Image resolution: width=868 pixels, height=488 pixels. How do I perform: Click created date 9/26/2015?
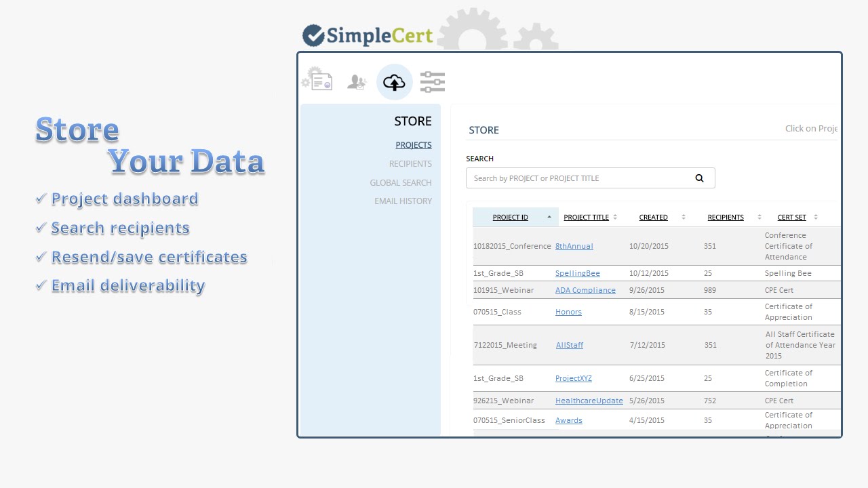(x=647, y=290)
